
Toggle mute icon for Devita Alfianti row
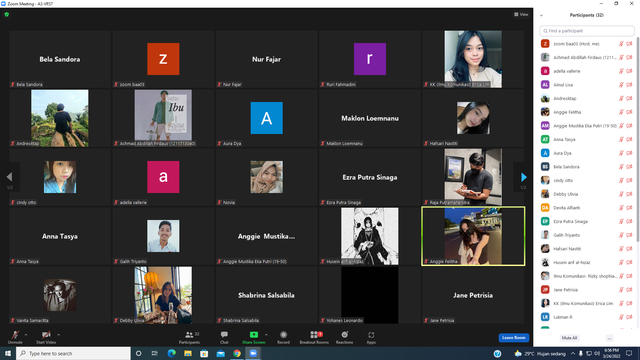pos(621,208)
